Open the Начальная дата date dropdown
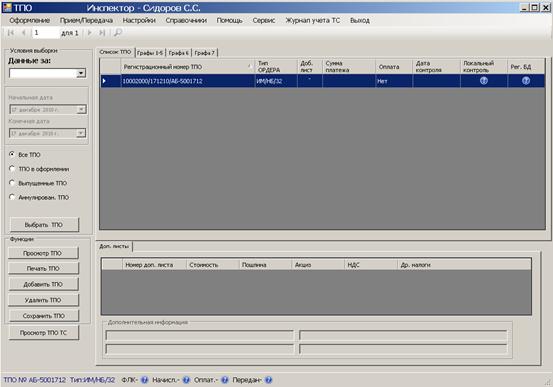The image size is (553, 387). (x=81, y=109)
